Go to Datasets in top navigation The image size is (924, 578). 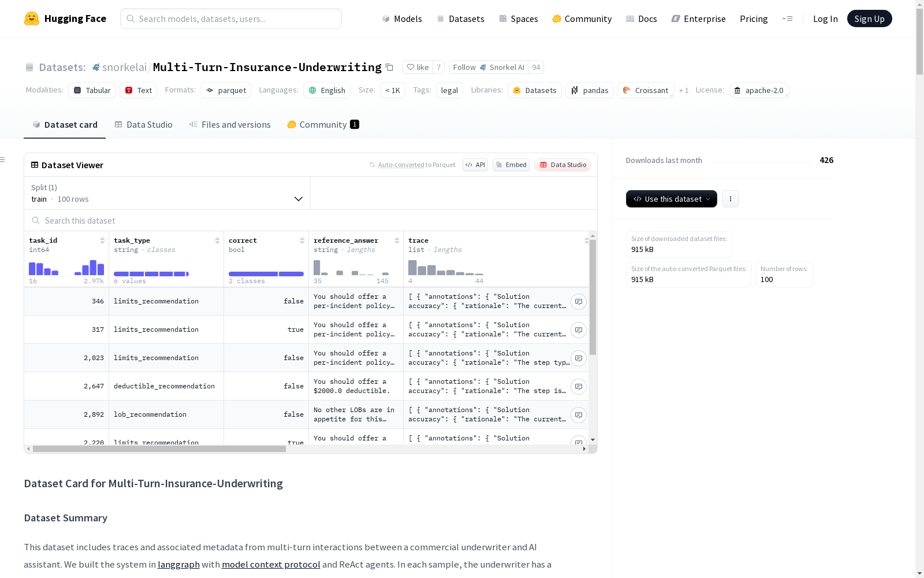[x=460, y=18]
